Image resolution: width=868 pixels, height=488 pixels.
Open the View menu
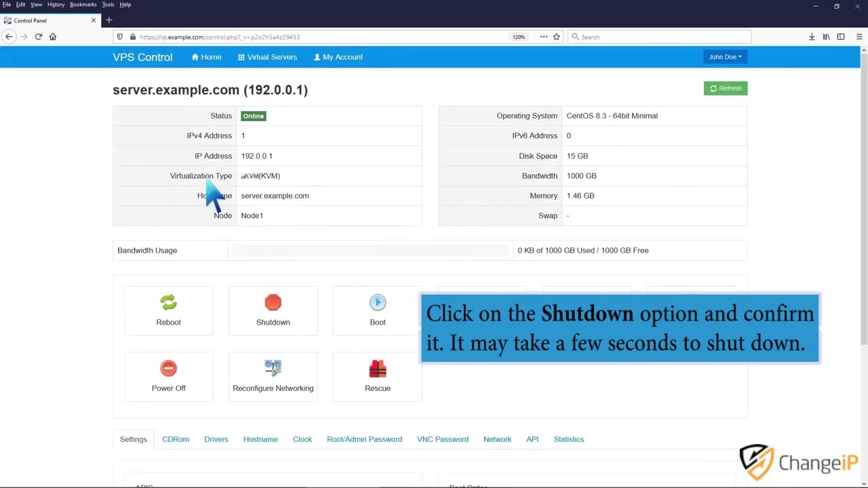coord(36,5)
